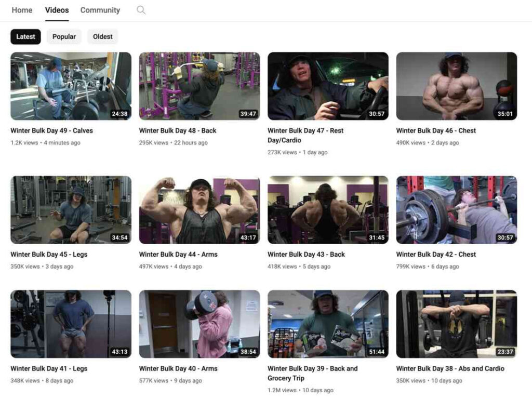Click the 51:44 duration badge
Screen dimensions: 532x398
point(377,352)
